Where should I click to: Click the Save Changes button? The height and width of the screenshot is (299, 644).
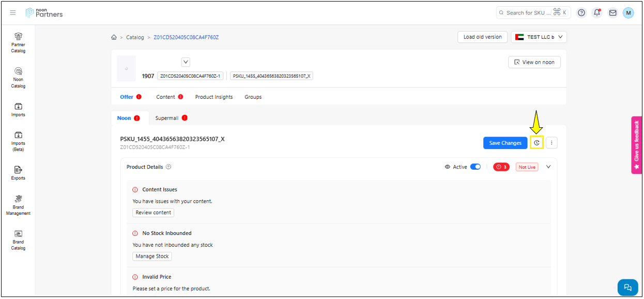pyautogui.click(x=505, y=143)
